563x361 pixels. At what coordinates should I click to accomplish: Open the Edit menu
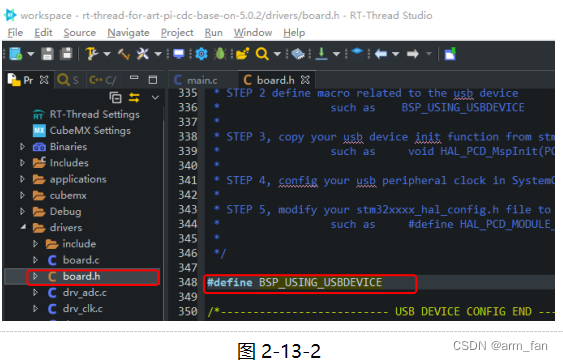coord(43,33)
